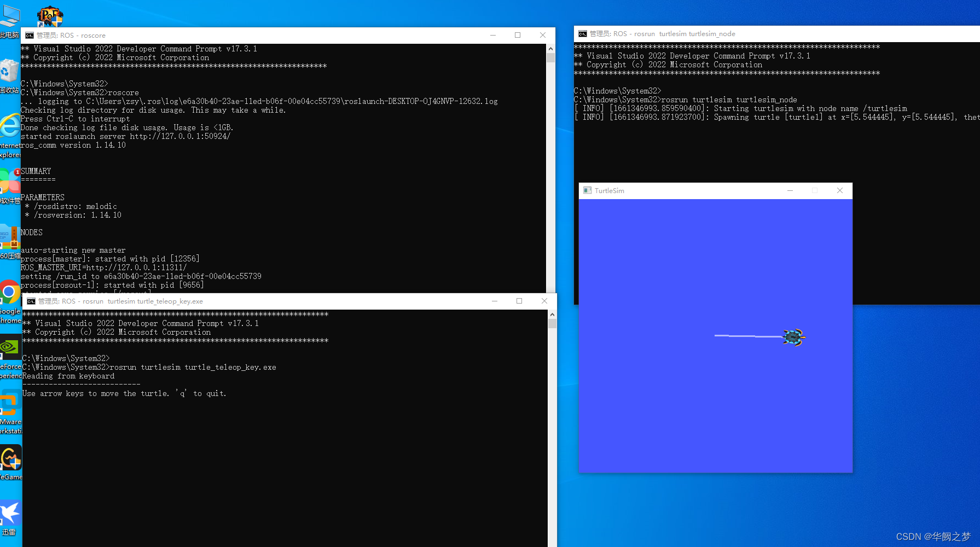Click the "Starting turtlesim with node name /turtlesim" line

[x=741, y=108]
